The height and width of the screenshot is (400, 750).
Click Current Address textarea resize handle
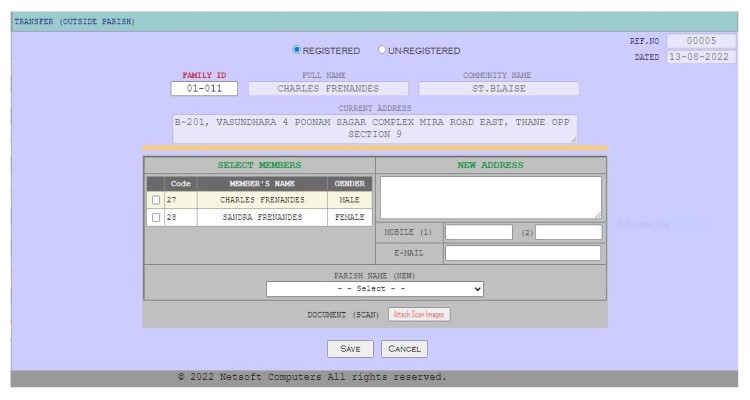click(x=573, y=140)
